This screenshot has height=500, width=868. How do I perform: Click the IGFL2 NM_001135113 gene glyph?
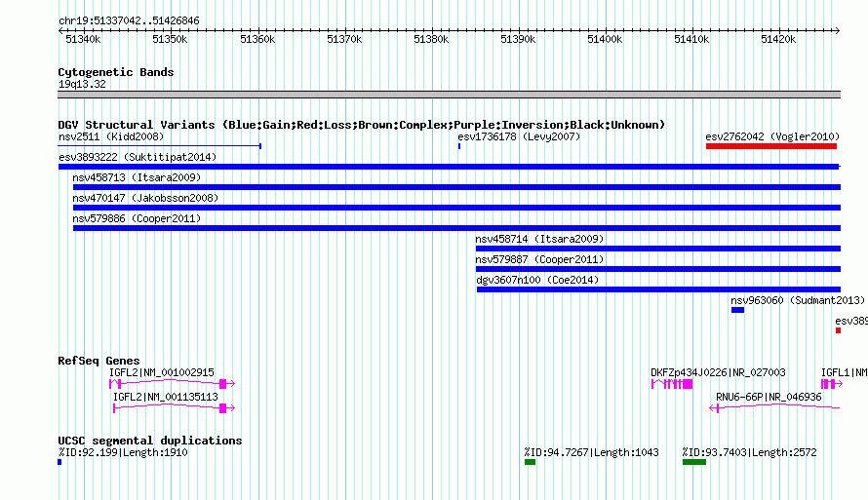[175, 408]
